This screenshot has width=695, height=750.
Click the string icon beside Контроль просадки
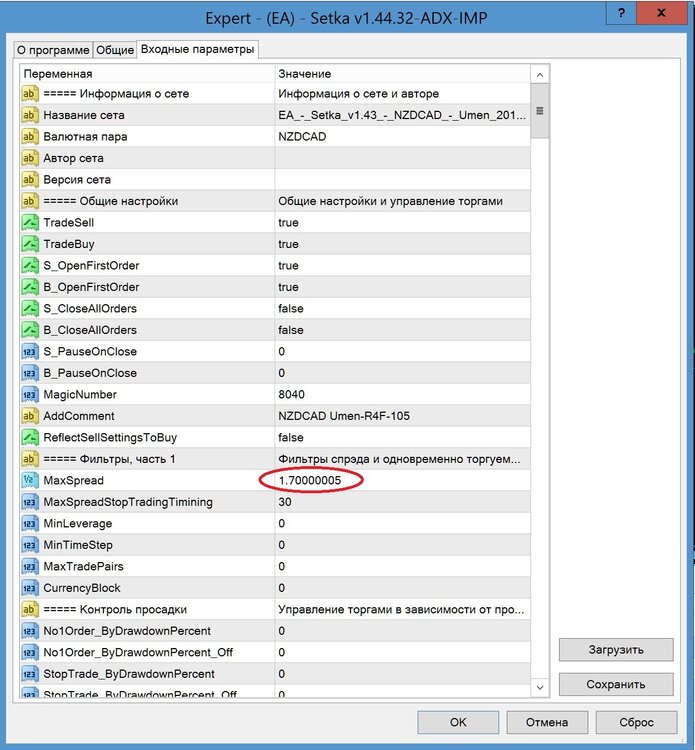click(x=29, y=610)
